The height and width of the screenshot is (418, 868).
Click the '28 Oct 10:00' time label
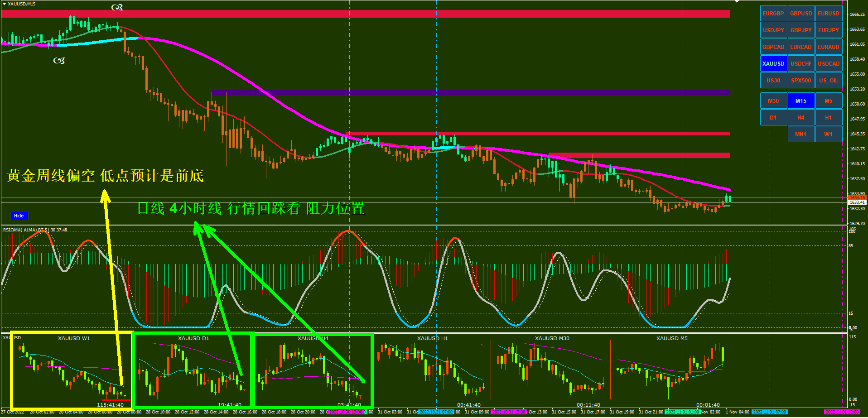pos(158,412)
